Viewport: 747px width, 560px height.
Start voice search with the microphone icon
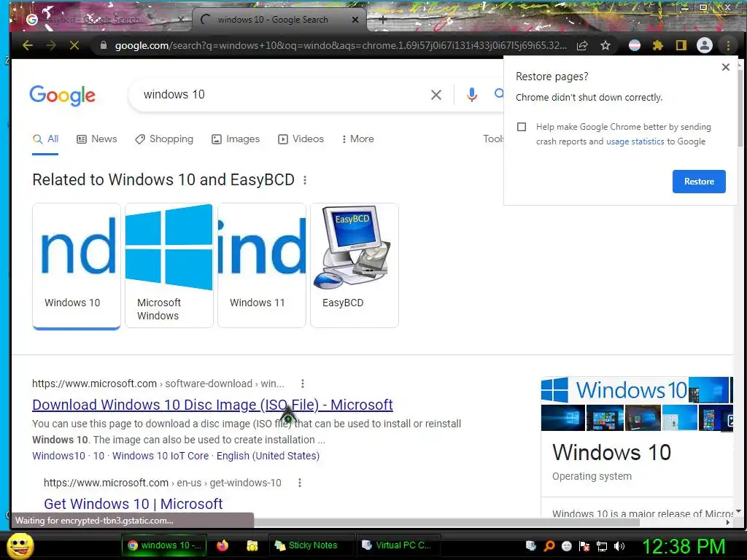[x=472, y=95]
